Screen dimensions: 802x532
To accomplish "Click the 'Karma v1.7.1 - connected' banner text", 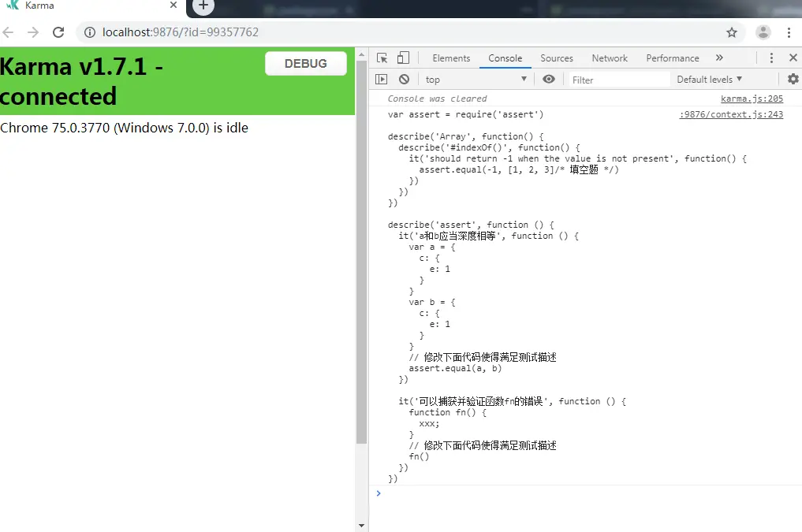I will pyautogui.click(x=82, y=81).
